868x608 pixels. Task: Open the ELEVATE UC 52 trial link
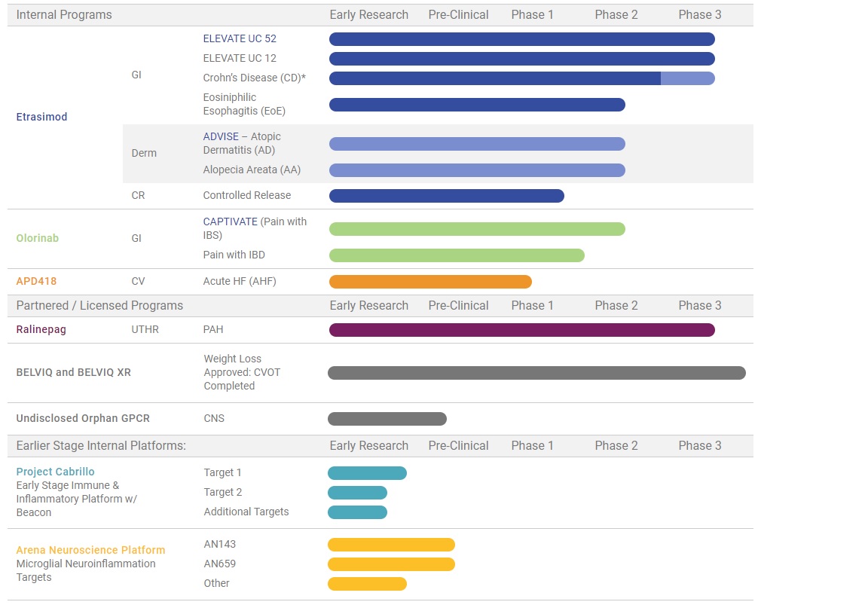[239, 38]
